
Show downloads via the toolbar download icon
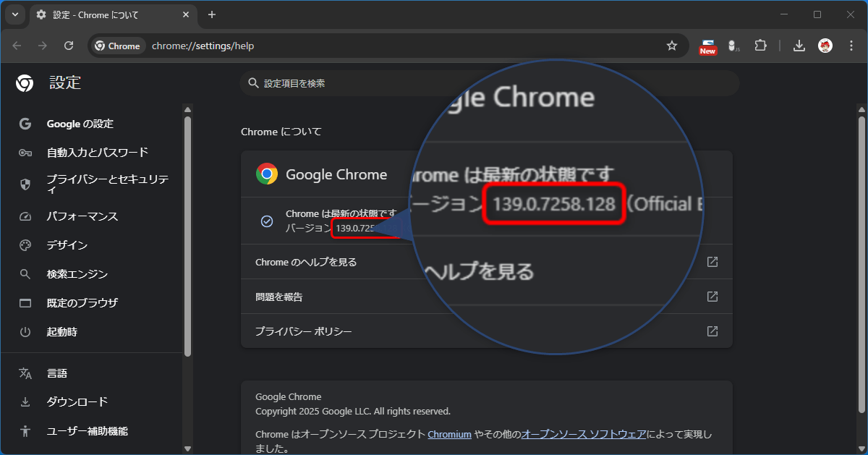pyautogui.click(x=799, y=46)
